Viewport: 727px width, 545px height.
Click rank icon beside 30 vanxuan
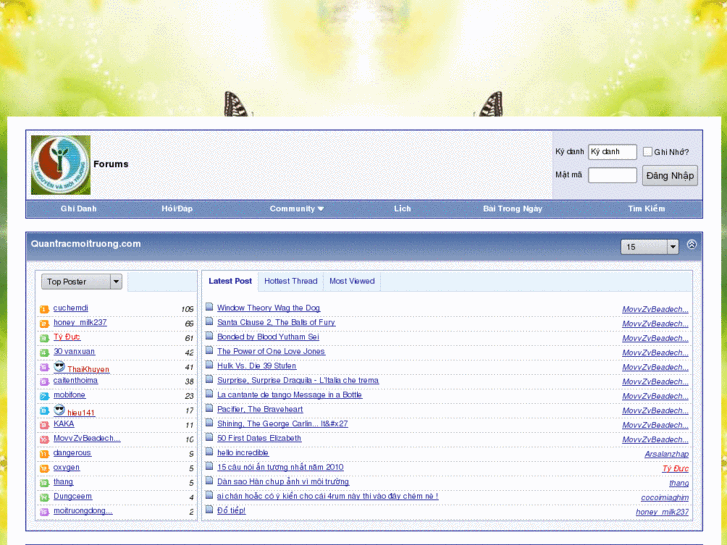[45, 353]
